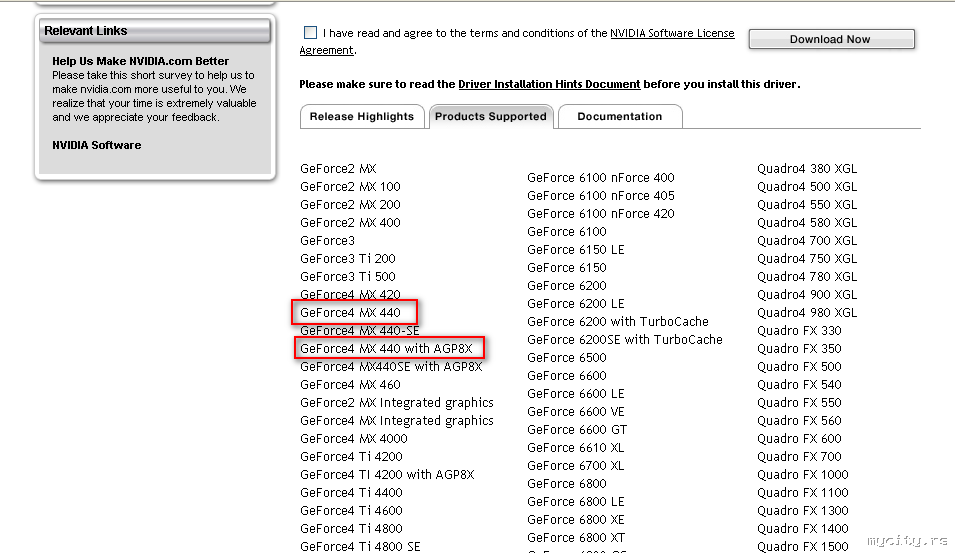Select the GeForce4 MX 460 entry
Screen dimensions: 955x553
click(x=350, y=384)
